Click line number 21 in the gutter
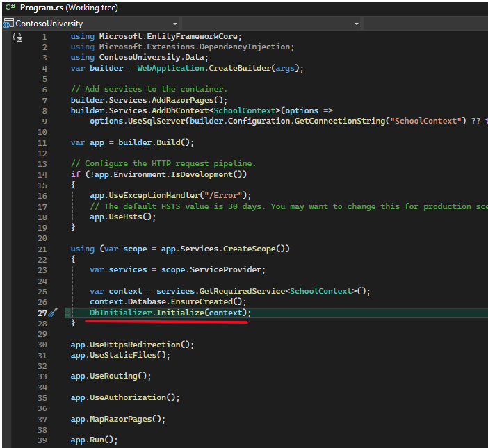488x448 pixels. (x=42, y=249)
